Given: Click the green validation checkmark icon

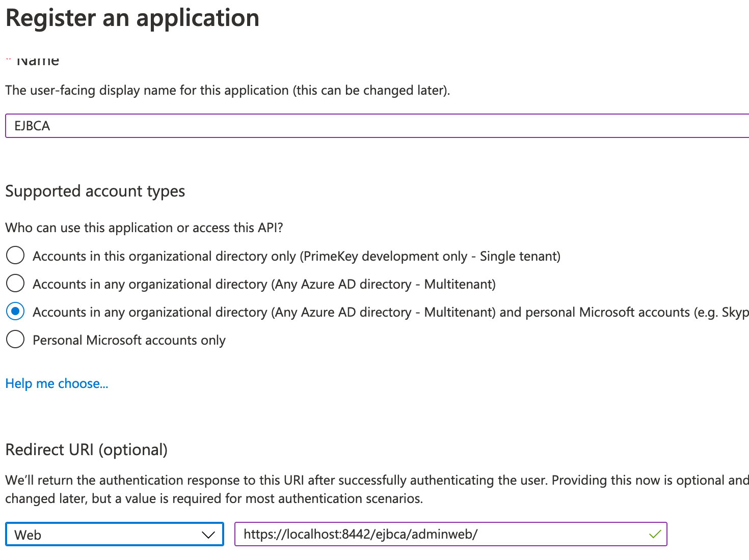Looking at the screenshot, I should click(655, 534).
